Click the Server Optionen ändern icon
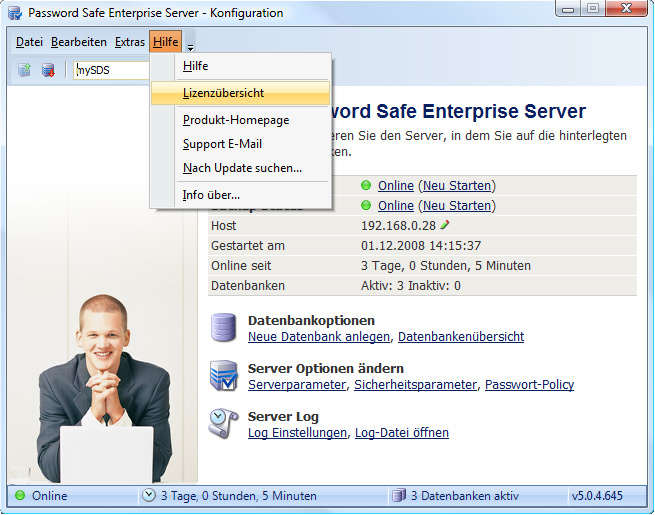 (x=223, y=375)
